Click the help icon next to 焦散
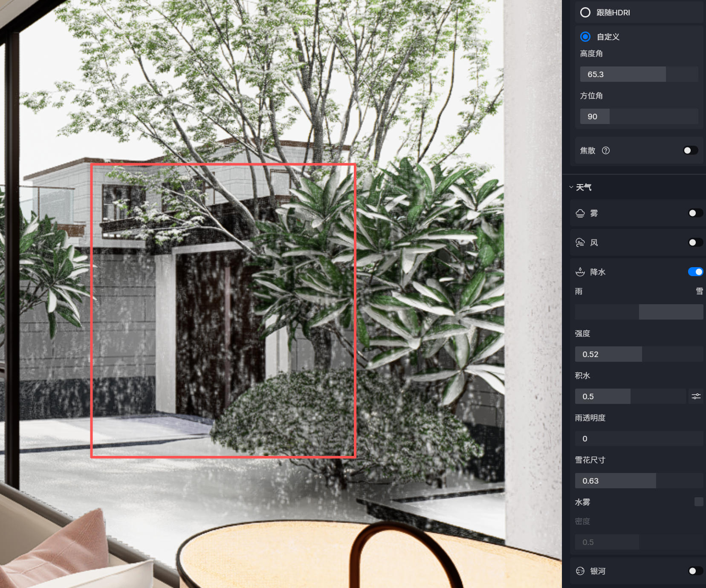Image resolution: width=706 pixels, height=588 pixels. [x=605, y=150]
